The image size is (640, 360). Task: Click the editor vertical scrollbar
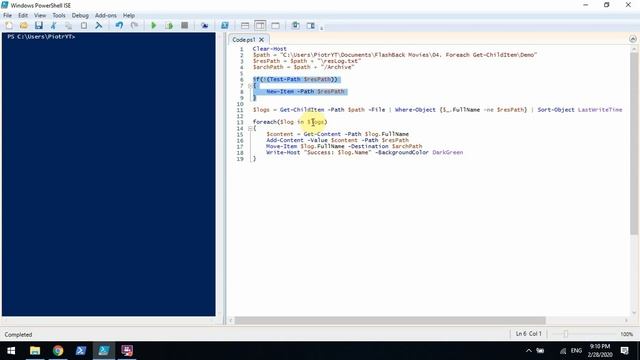pos(633,143)
